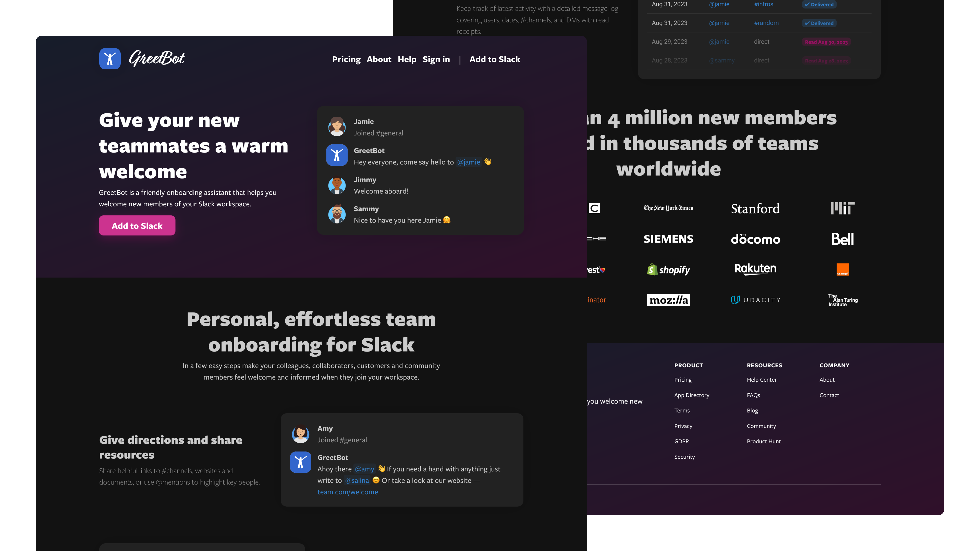Click the Udacity logo
Screen dimensions: 980x551
755,300
